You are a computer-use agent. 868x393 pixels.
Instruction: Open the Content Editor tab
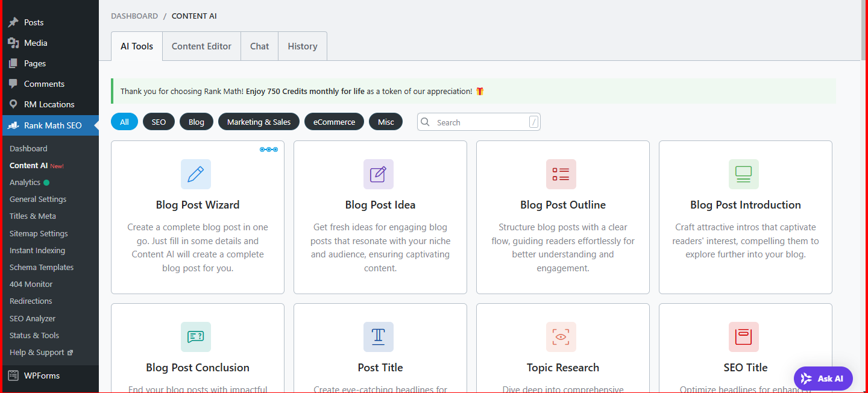201,46
